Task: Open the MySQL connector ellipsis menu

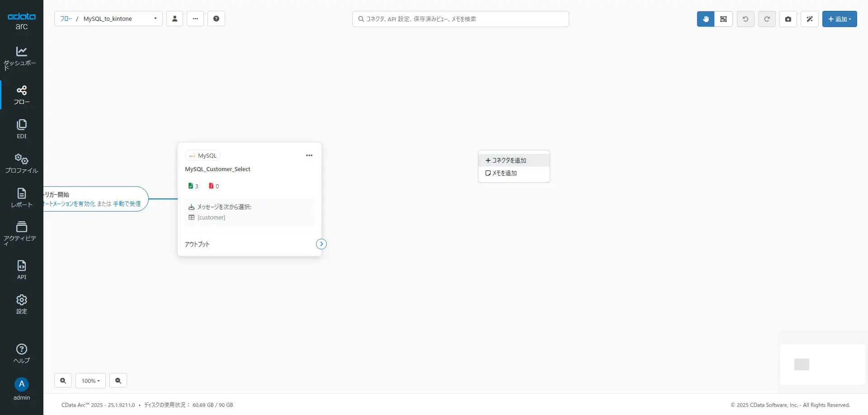Action: click(309, 155)
